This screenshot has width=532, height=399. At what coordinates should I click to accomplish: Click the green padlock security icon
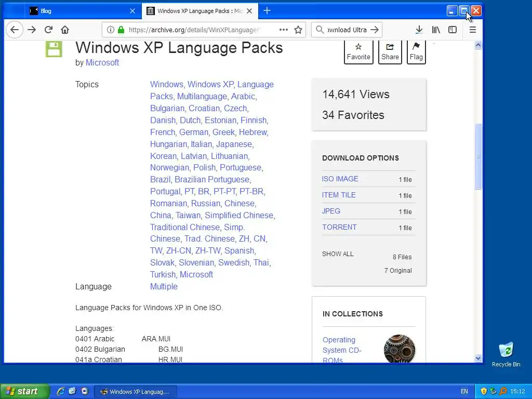pyautogui.click(x=121, y=30)
